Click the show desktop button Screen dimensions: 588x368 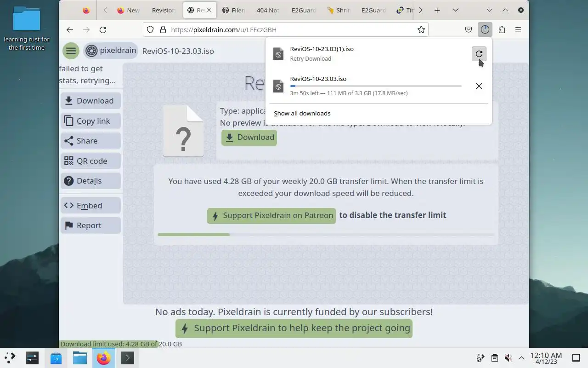tap(576, 358)
